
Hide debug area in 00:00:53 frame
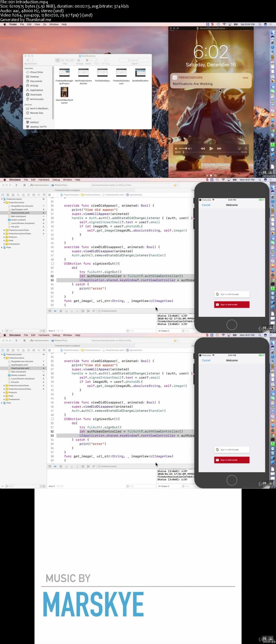coord(50,311)
